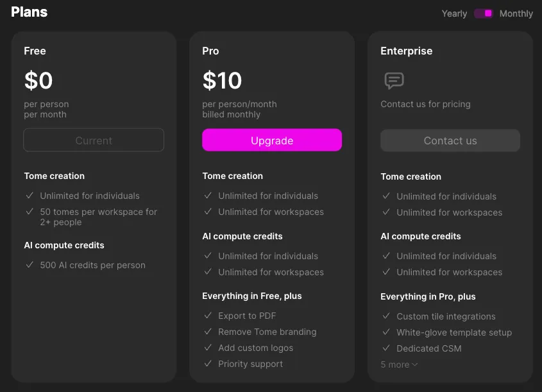Screen dimensions: 542x392
Task: Toggle the Yearly/Monthly billing switch
Action: [x=483, y=13]
